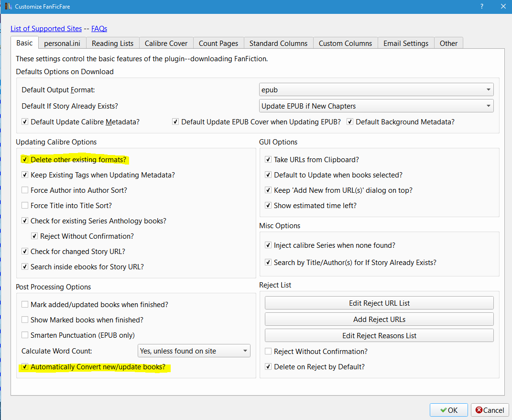Image resolution: width=512 pixels, height=420 pixels.
Task: Expand the Default Output Format dropdown
Action: [376, 89]
